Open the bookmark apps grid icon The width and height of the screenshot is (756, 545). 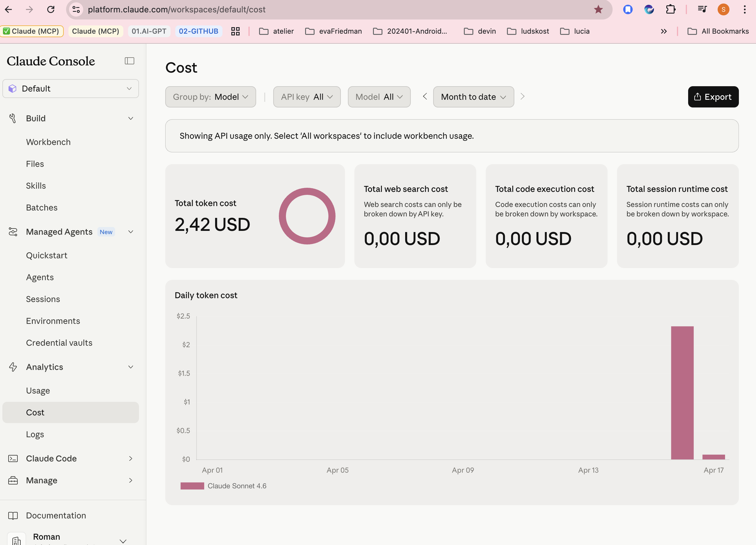[235, 31]
